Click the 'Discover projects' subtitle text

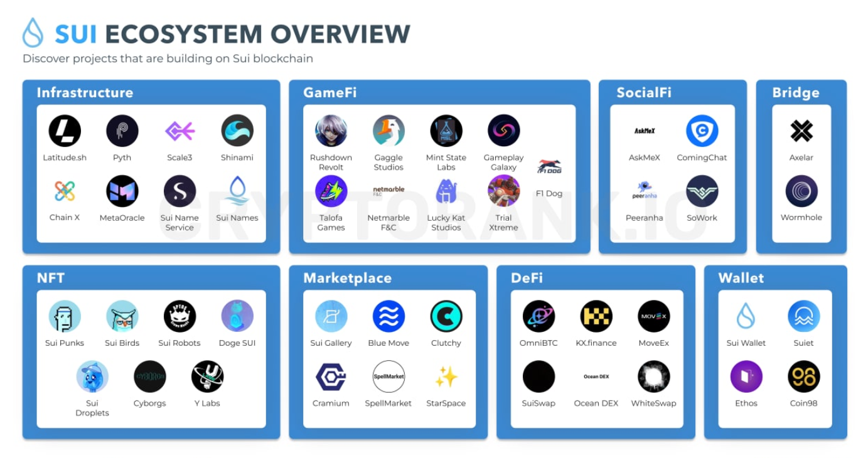point(168,58)
